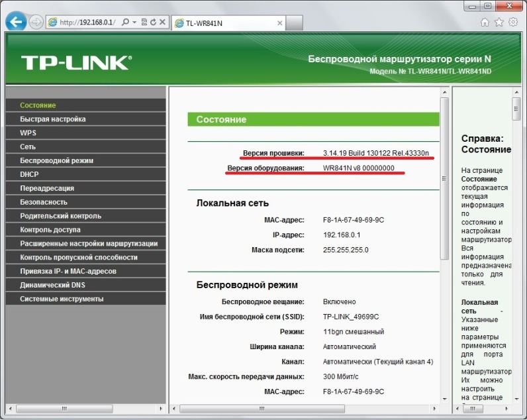Click the IE page icon in address bar
The height and width of the screenshot is (420, 527).
[52, 23]
